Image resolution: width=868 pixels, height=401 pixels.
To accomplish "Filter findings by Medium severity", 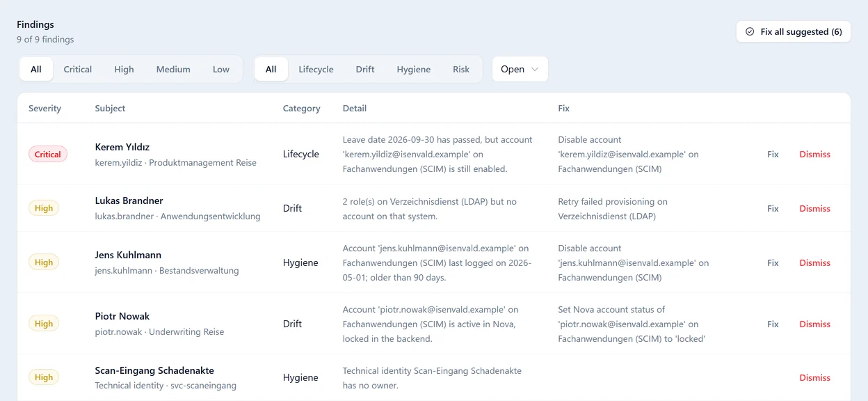I will 173,69.
